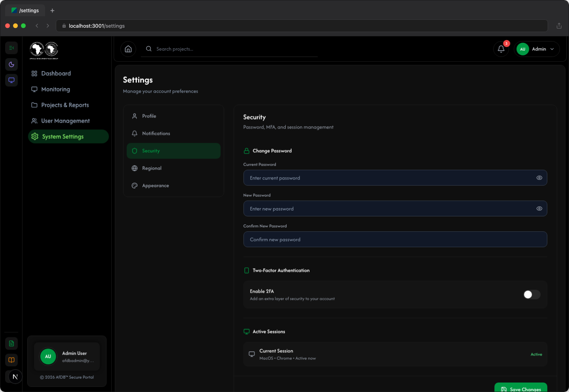Click the African Development Bank logo

pyautogui.click(x=44, y=50)
